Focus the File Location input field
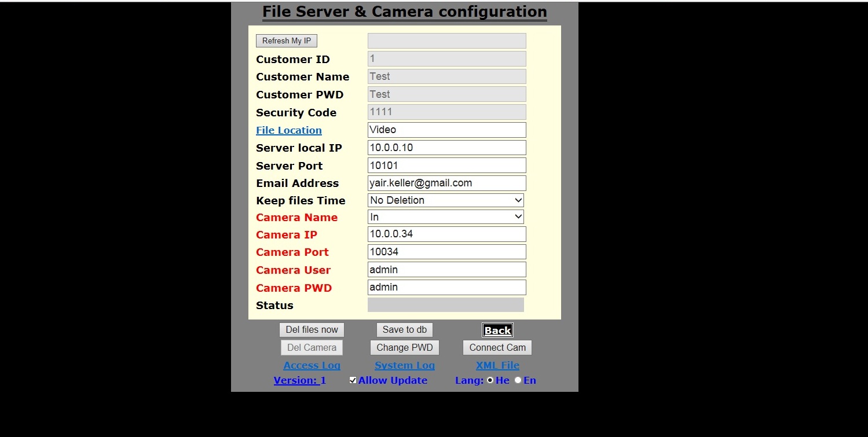This screenshot has height=437, width=868. [447, 130]
